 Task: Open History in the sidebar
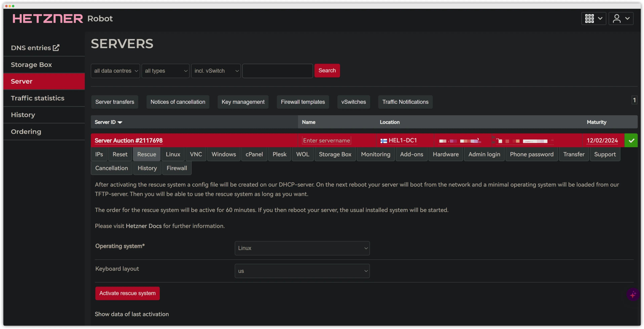pos(44,115)
